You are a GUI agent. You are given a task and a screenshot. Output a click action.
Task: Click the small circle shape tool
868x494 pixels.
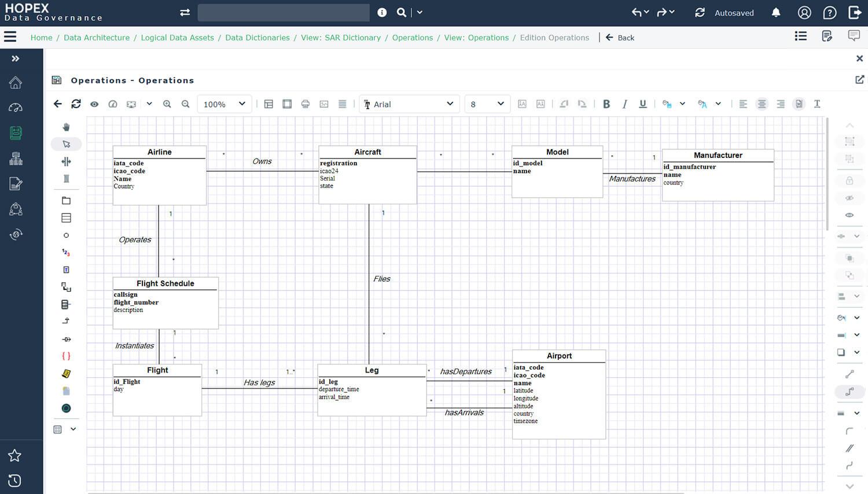click(66, 235)
